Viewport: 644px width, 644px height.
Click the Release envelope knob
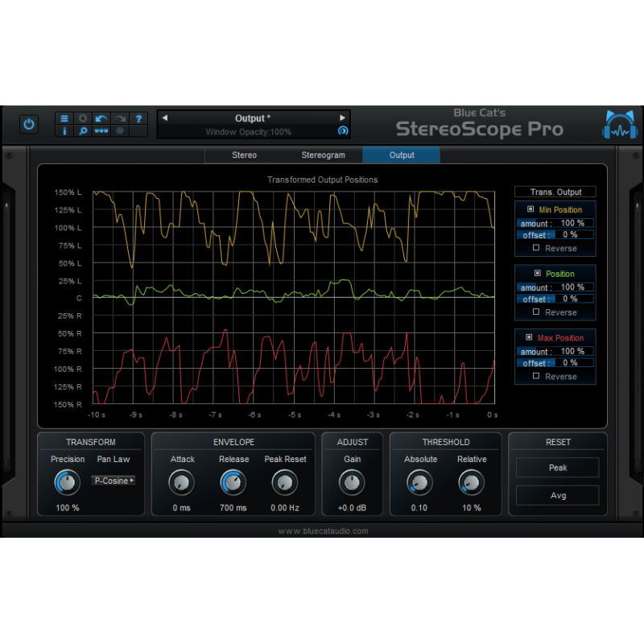coord(233,482)
